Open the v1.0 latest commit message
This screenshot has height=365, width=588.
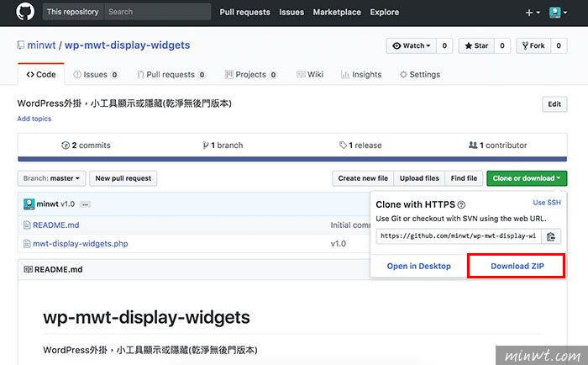tap(68, 204)
